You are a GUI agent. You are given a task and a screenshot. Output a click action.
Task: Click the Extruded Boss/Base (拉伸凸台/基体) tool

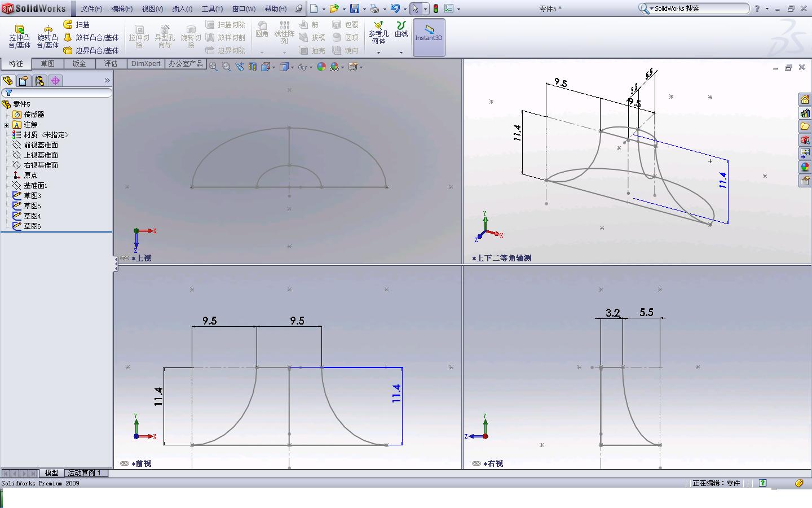point(20,37)
